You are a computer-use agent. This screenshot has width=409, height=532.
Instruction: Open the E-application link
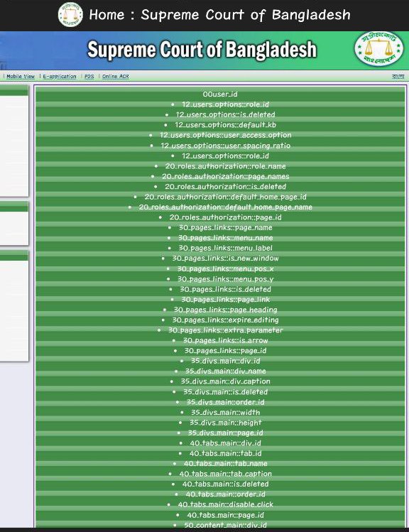click(60, 76)
